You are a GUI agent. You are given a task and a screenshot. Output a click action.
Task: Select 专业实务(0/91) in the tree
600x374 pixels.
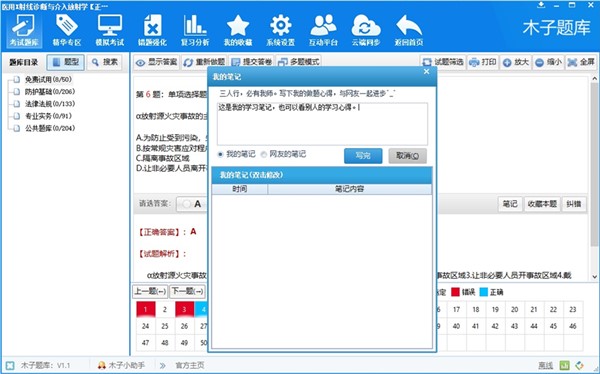(x=48, y=116)
